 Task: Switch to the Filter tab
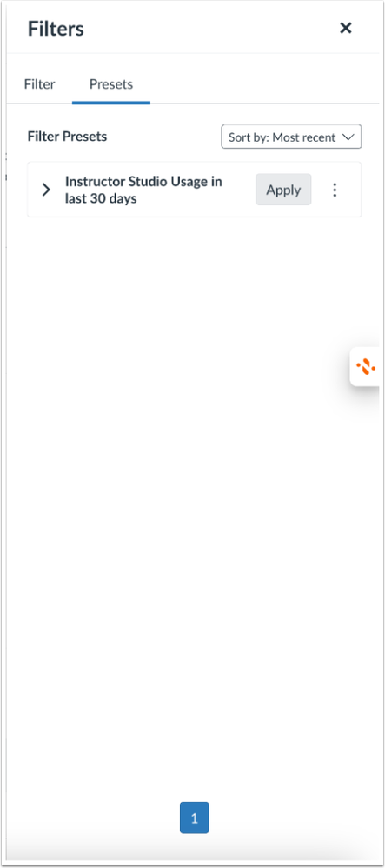coord(39,84)
